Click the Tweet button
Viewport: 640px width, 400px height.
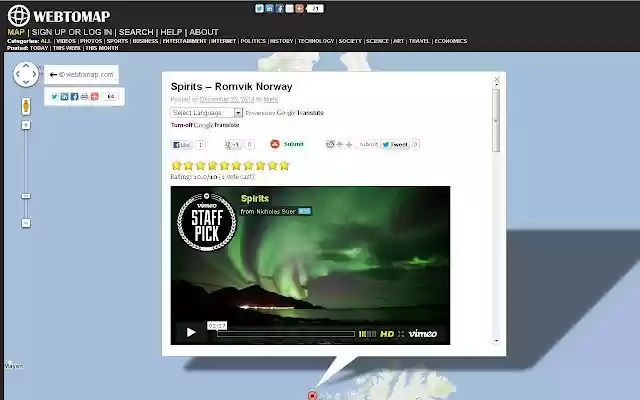395,144
